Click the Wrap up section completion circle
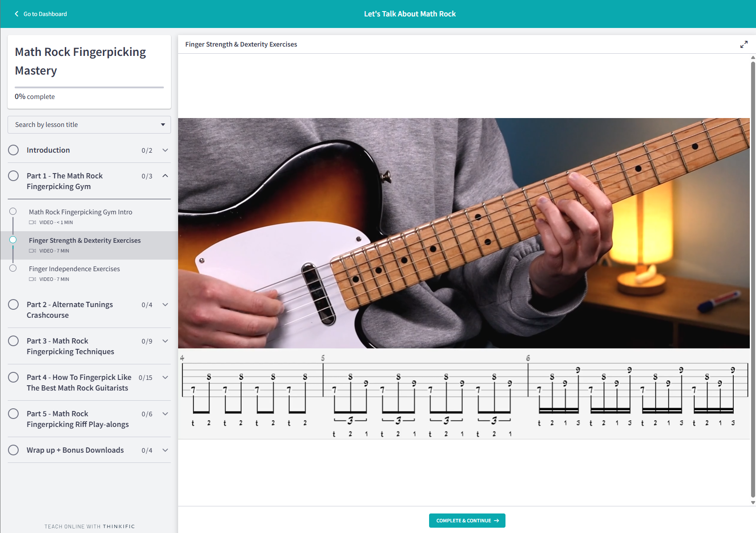 (13, 450)
